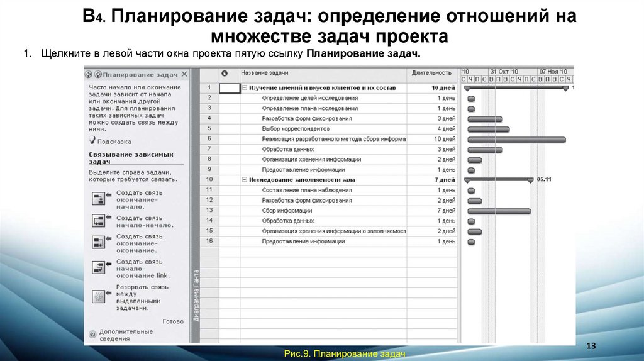Click the 7 дней duration of Сбор информации
Screen dimensions: 644x361
(x=447, y=211)
